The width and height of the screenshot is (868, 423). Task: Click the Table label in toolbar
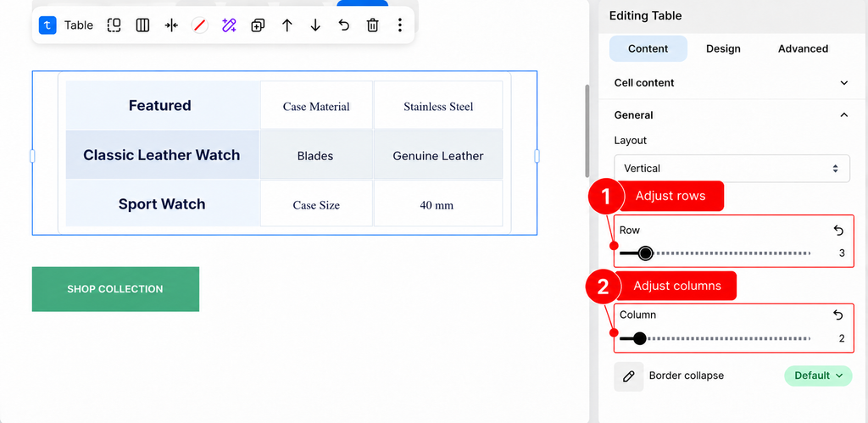click(79, 25)
